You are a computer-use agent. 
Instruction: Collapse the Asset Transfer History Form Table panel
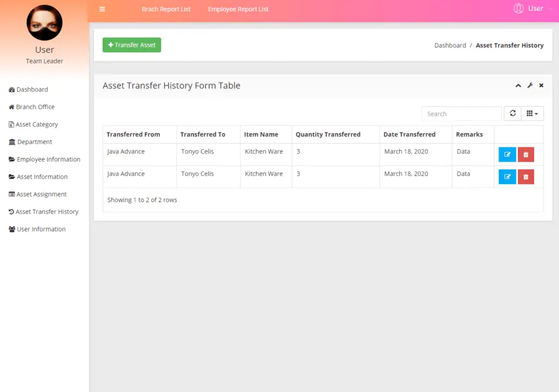(x=518, y=85)
